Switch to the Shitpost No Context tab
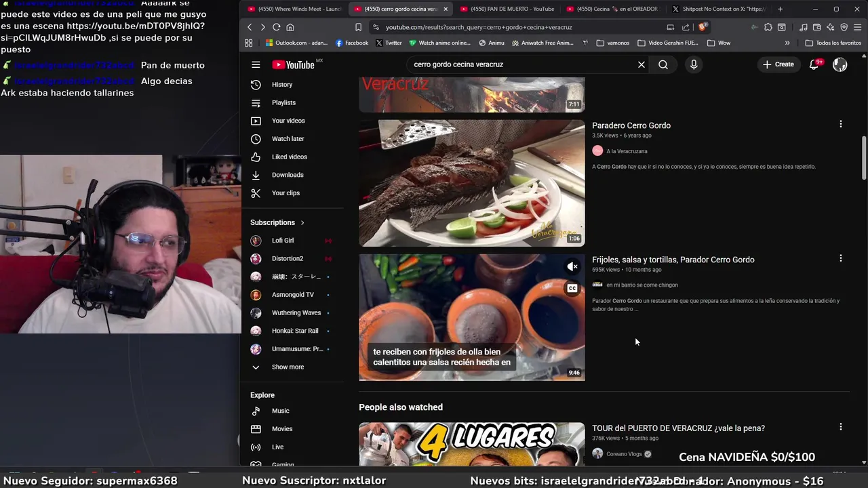 pos(717,9)
